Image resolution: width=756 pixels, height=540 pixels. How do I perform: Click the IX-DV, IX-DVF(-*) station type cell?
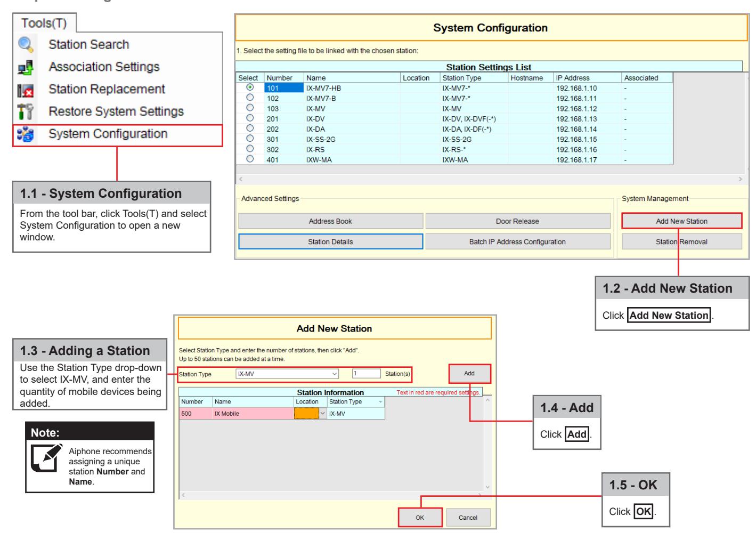474,119
